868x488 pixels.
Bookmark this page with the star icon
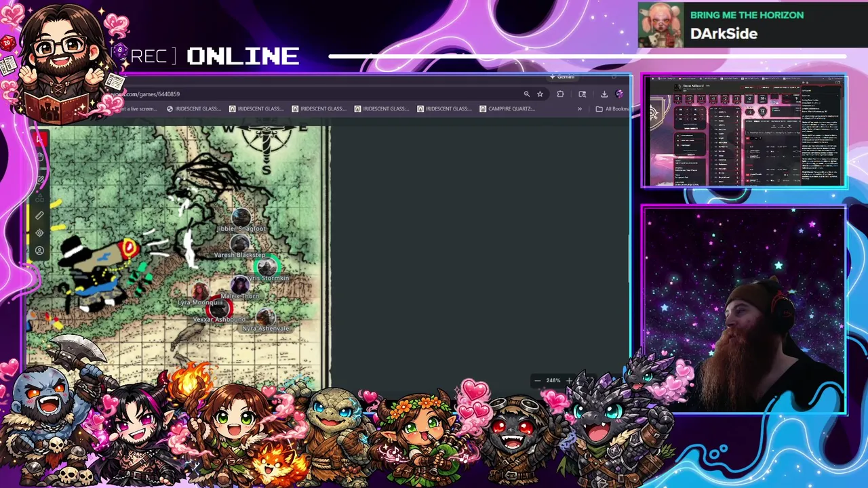click(540, 94)
